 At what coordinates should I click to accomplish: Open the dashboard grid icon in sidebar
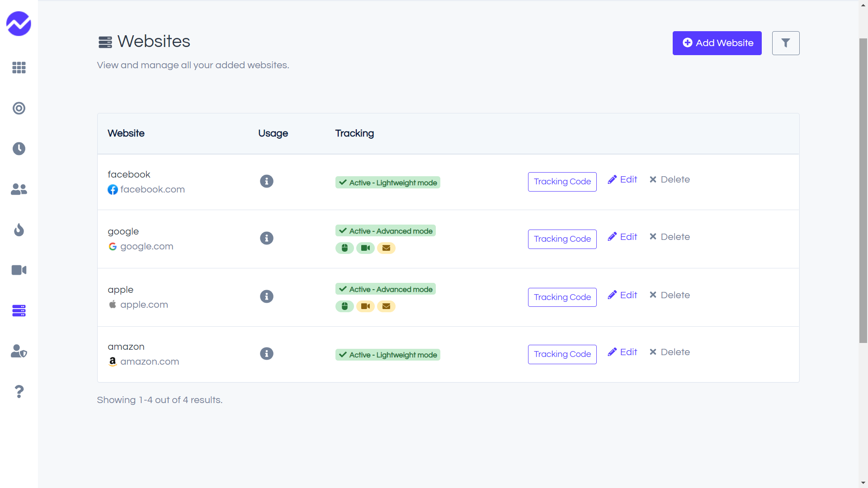point(19,68)
